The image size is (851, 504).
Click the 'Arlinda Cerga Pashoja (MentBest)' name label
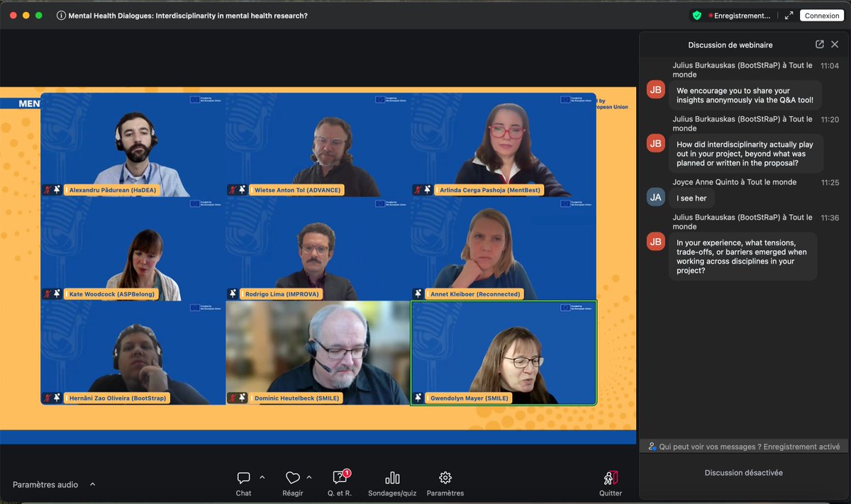[x=489, y=190]
